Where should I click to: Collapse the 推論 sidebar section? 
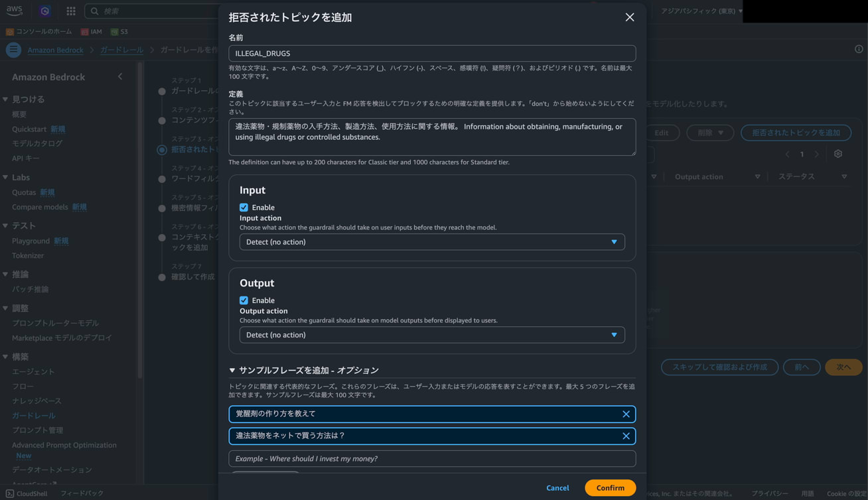coord(6,274)
